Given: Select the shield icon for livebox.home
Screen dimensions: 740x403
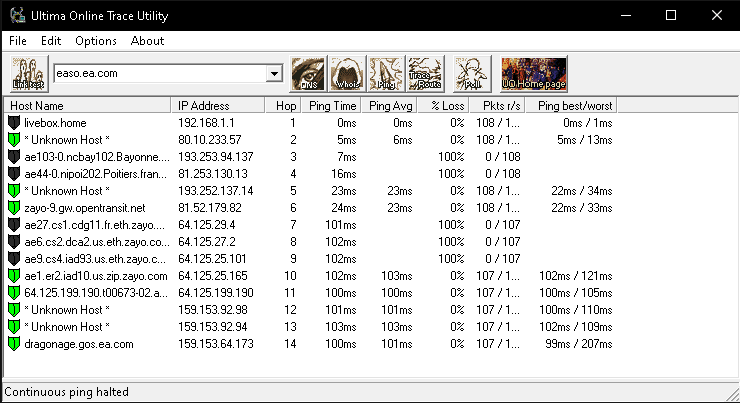Looking at the screenshot, I should pos(14,123).
